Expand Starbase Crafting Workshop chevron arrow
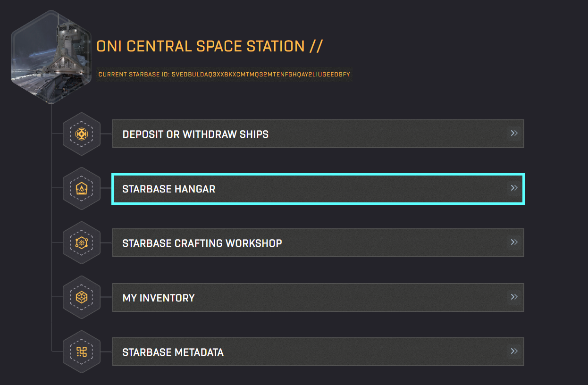This screenshot has height=385, width=588. [x=514, y=243]
